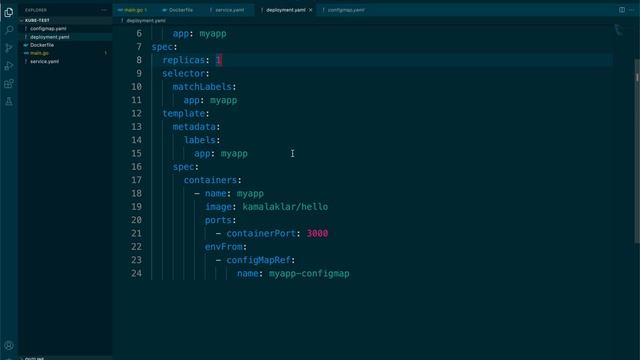Switch to the configmap.yaml tab

coord(345,10)
